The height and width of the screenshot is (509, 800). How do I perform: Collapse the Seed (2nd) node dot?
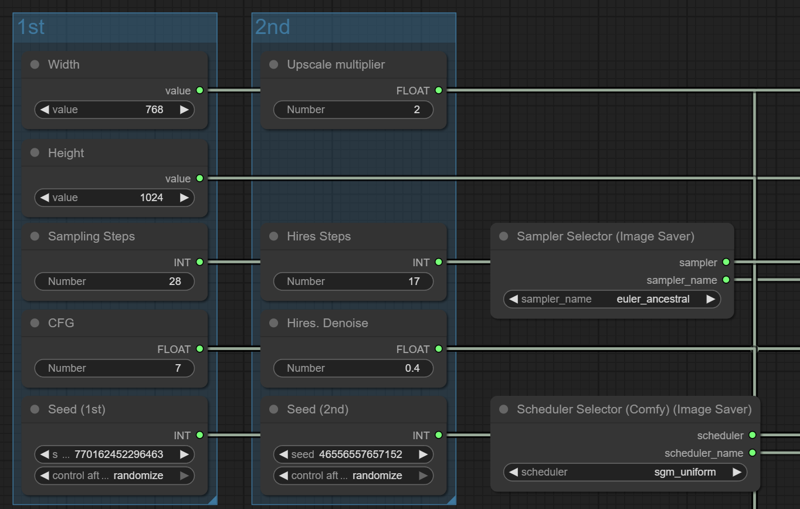click(273, 409)
